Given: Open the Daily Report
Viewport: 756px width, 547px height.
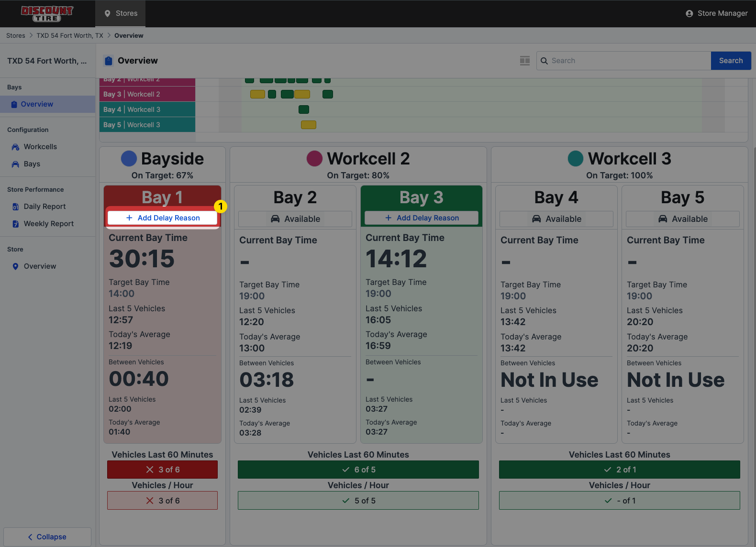Looking at the screenshot, I should coord(44,207).
